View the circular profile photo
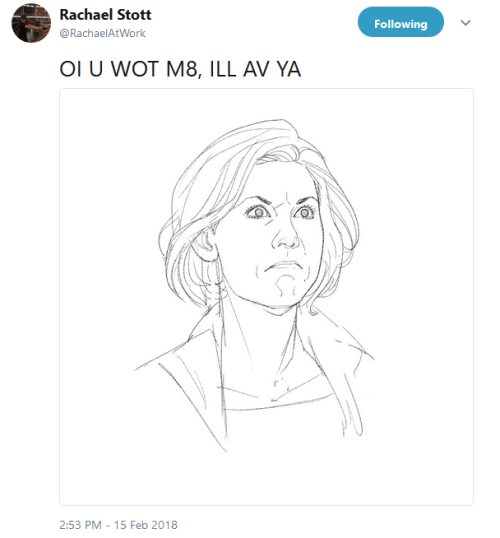Image resolution: width=500 pixels, height=538 pixels. tap(31, 23)
